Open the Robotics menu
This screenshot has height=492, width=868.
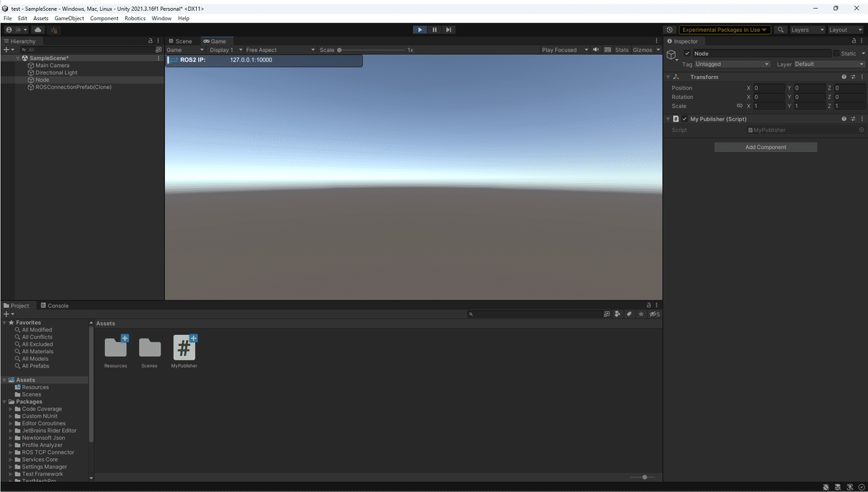tap(135, 18)
